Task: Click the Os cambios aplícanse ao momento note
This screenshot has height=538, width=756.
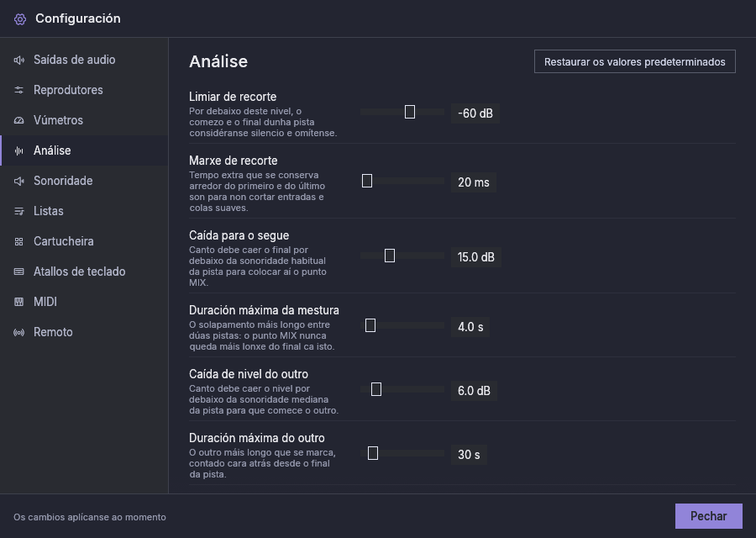Action: click(90, 517)
